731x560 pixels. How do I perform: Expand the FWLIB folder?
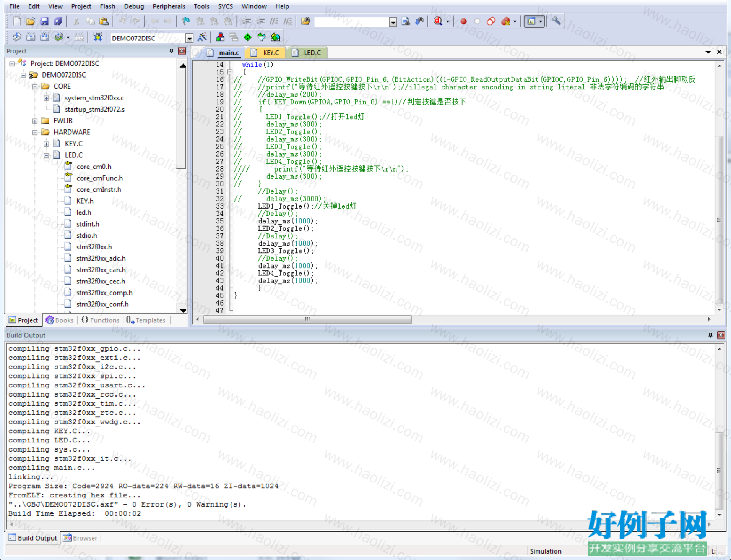[x=35, y=121]
